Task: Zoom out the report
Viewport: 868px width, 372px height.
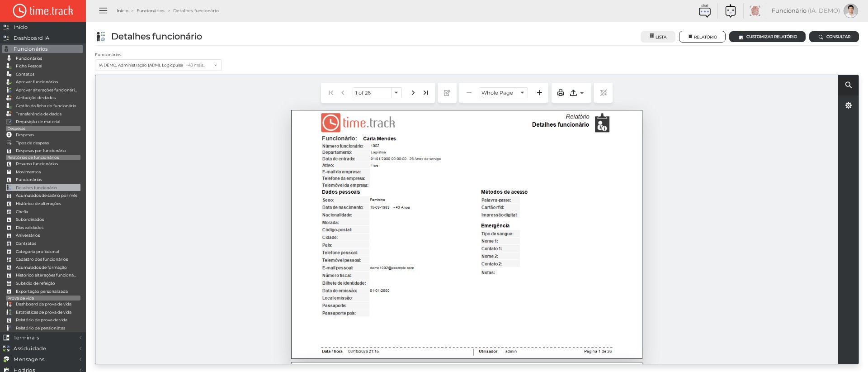Action: [469, 93]
